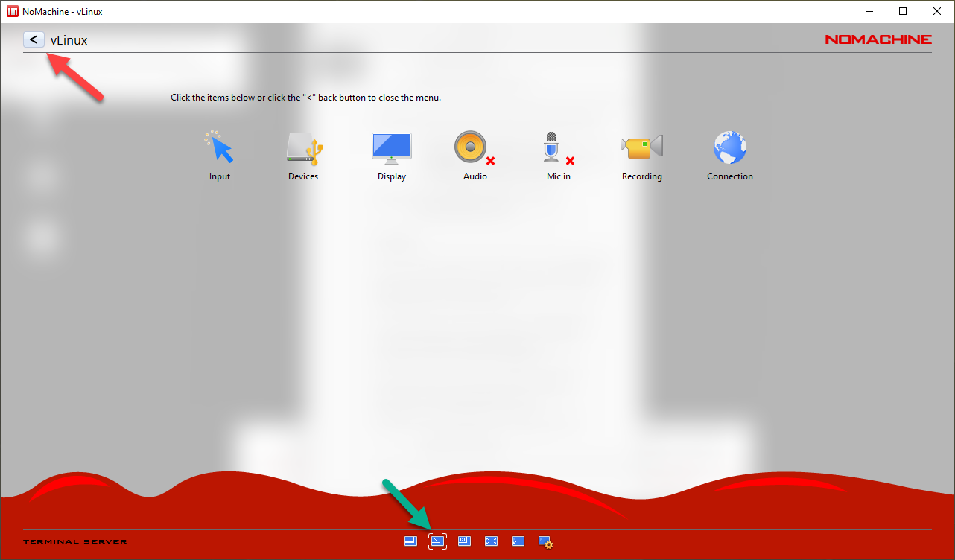Open display settings icon with gear

(545, 542)
